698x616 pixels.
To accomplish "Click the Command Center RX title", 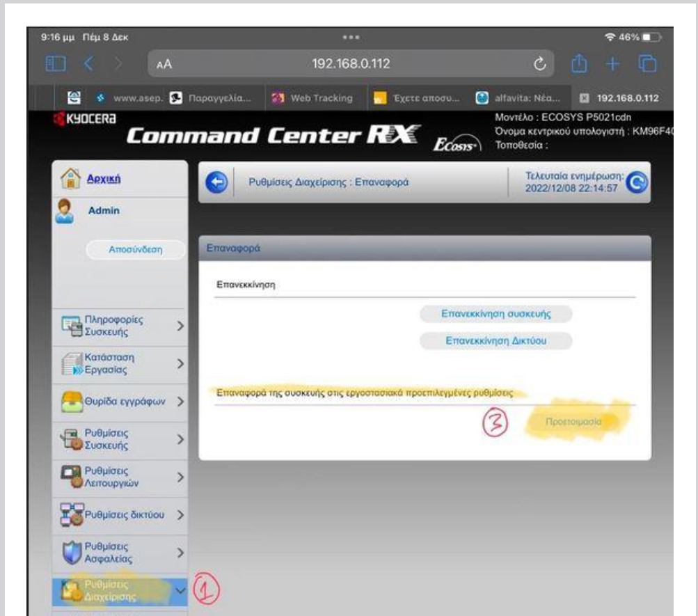I will [273, 135].
